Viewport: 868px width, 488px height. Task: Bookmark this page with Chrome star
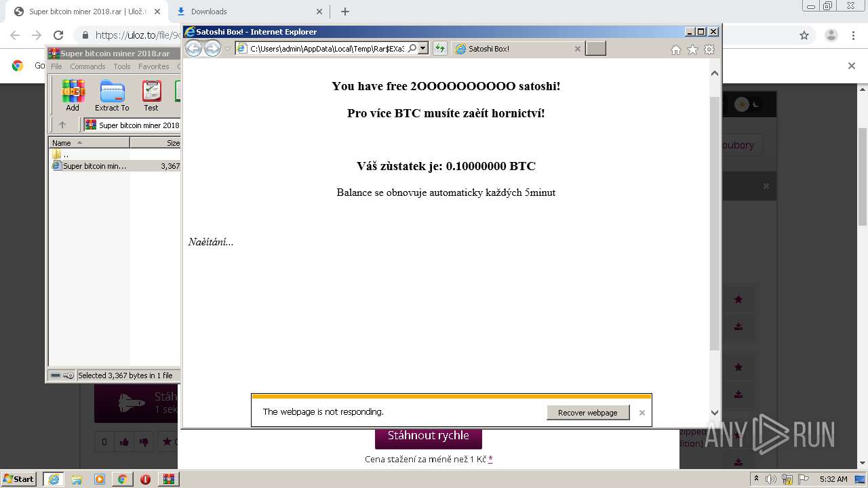point(804,35)
